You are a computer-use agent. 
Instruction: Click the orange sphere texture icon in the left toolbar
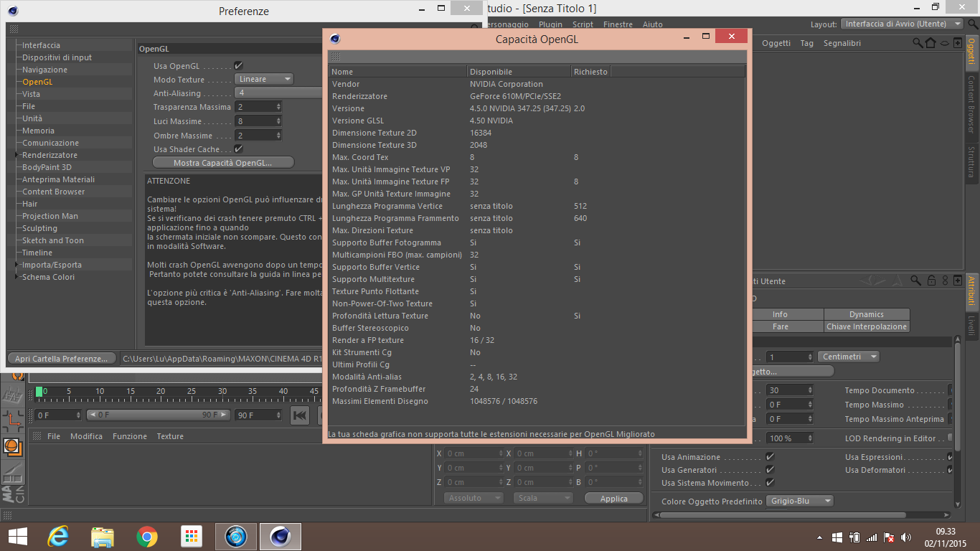point(11,447)
